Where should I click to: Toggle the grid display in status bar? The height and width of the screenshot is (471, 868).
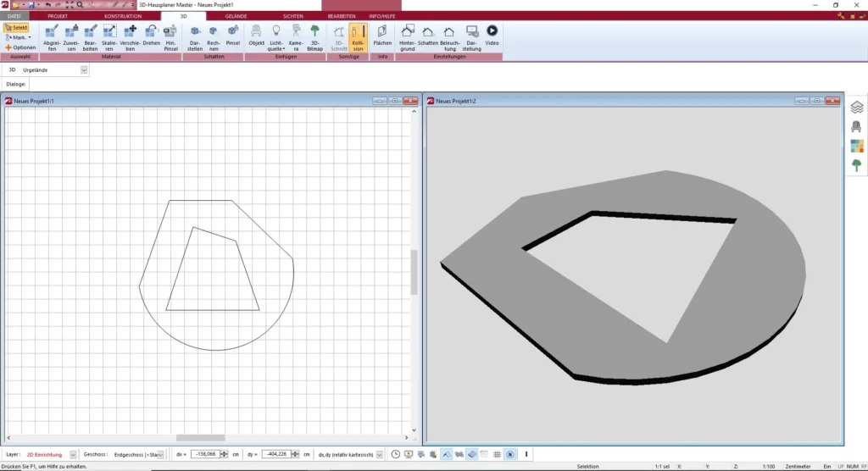(498, 455)
